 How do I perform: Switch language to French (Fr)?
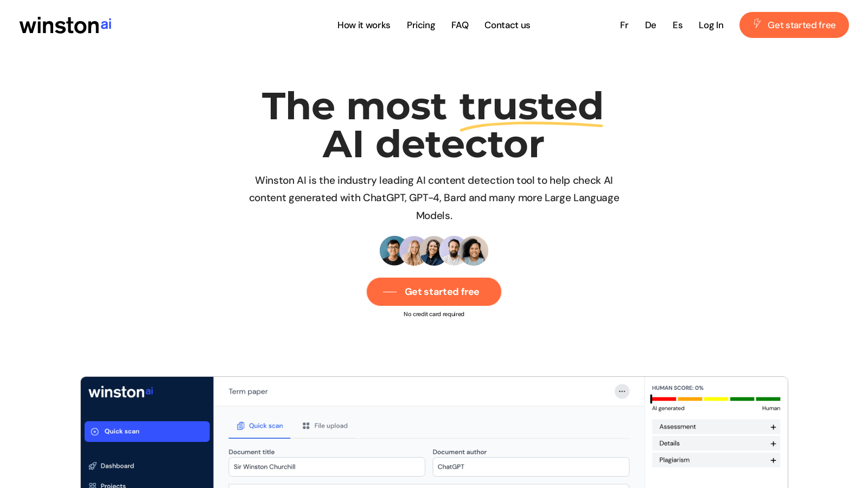click(x=624, y=25)
